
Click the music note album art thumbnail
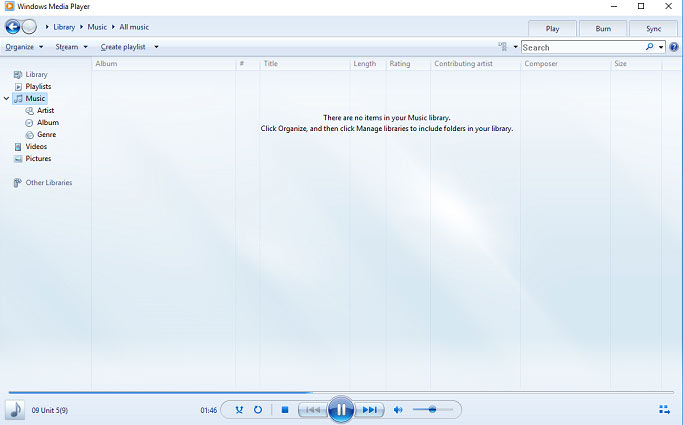[x=15, y=410]
